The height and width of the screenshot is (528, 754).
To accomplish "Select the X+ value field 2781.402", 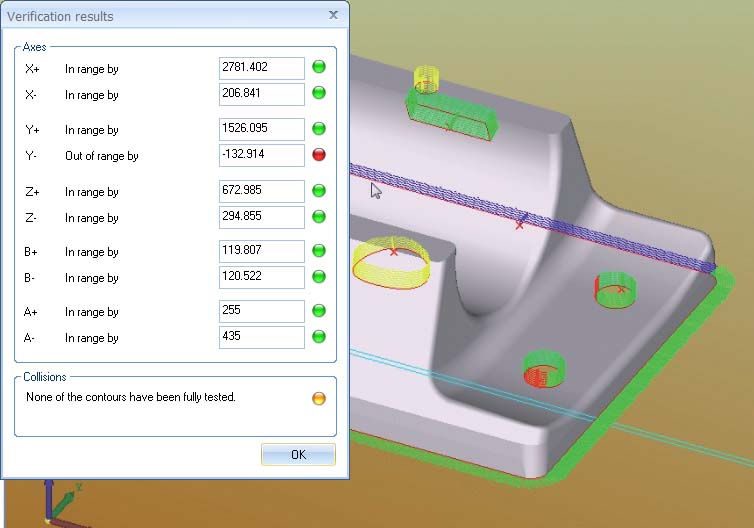I will pos(261,68).
